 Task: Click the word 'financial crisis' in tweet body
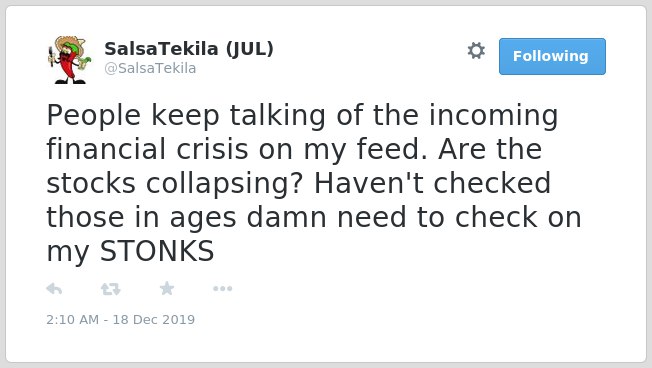pyautogui.click(x=147, y=149)
